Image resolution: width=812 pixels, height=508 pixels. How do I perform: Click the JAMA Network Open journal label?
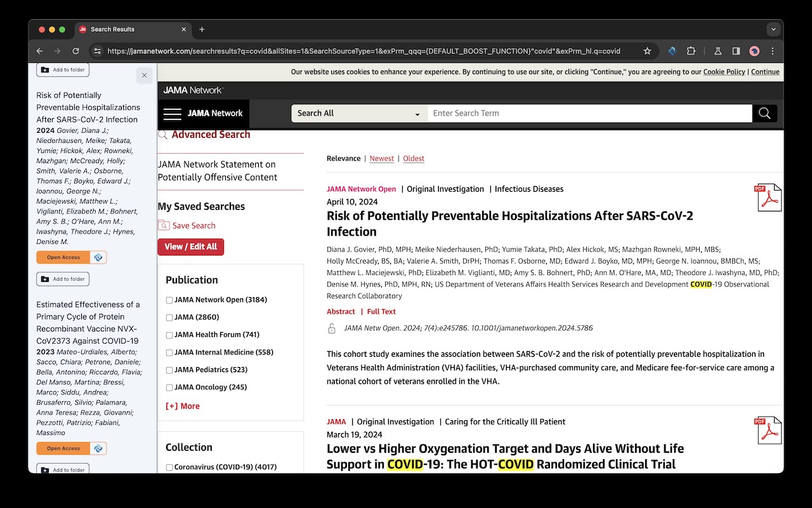pyautogui.click(x=361, y=189)
